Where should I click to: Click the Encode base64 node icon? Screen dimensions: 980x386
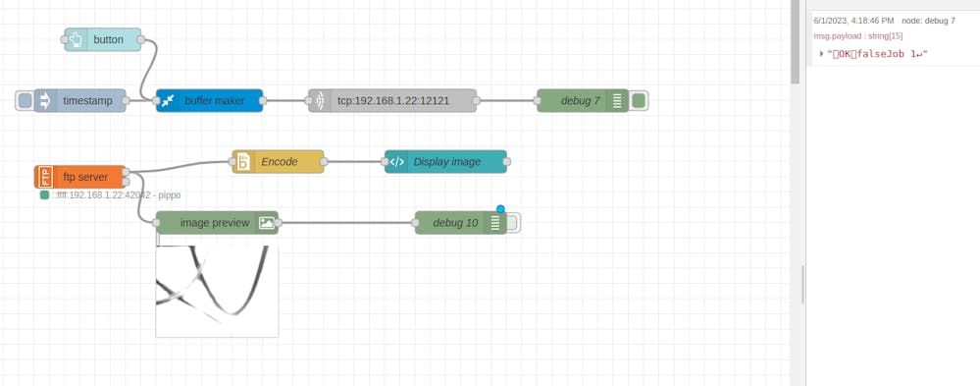tap(243, 161)
